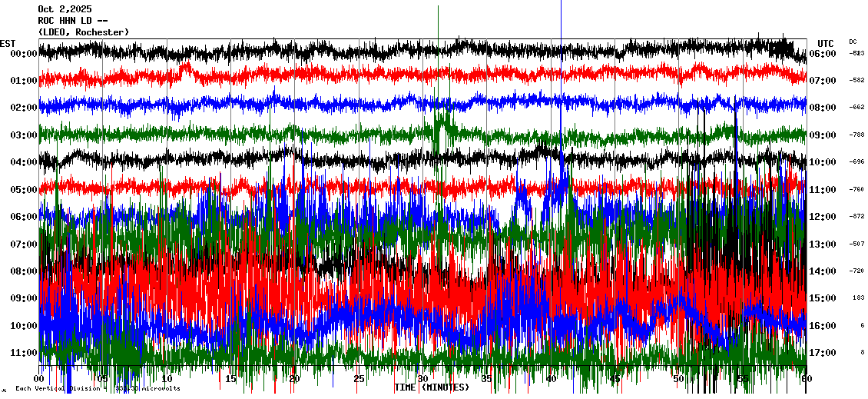
Task: Click the DC value -662
Action: click(x=857, y=108)
